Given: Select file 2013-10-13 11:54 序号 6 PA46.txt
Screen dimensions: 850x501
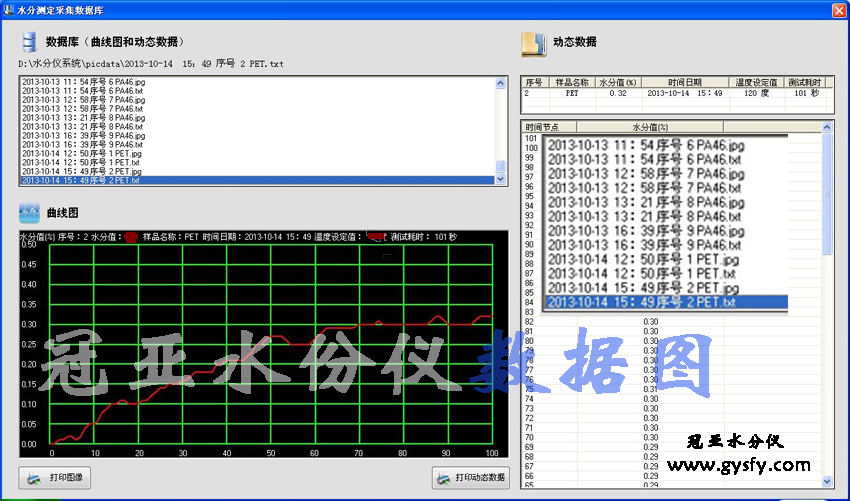Looking at the screenshot, I should (x=257, y=91).
